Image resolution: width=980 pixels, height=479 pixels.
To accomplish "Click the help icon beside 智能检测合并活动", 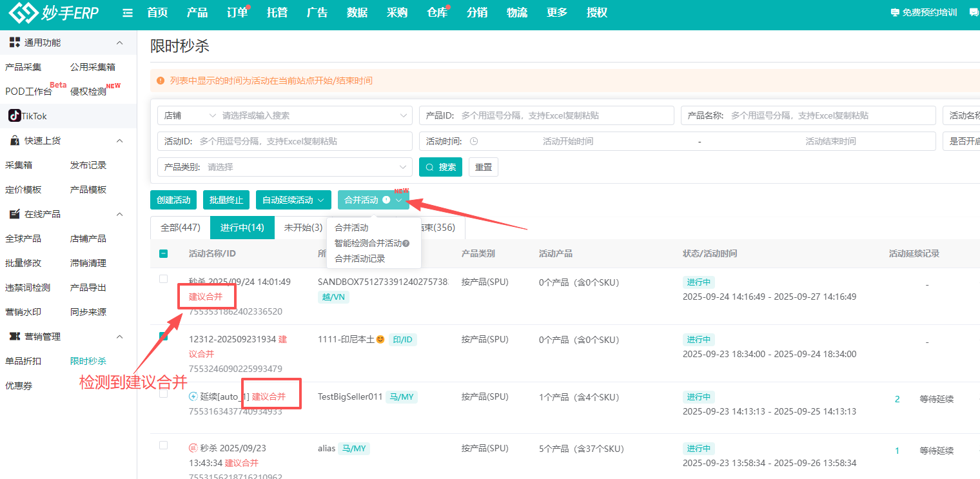I will pyautogui.click(x=406, y=244).
